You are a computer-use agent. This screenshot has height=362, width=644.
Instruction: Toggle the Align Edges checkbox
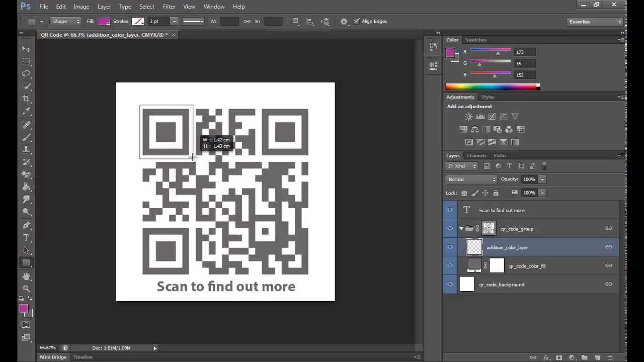coord(357,21)
